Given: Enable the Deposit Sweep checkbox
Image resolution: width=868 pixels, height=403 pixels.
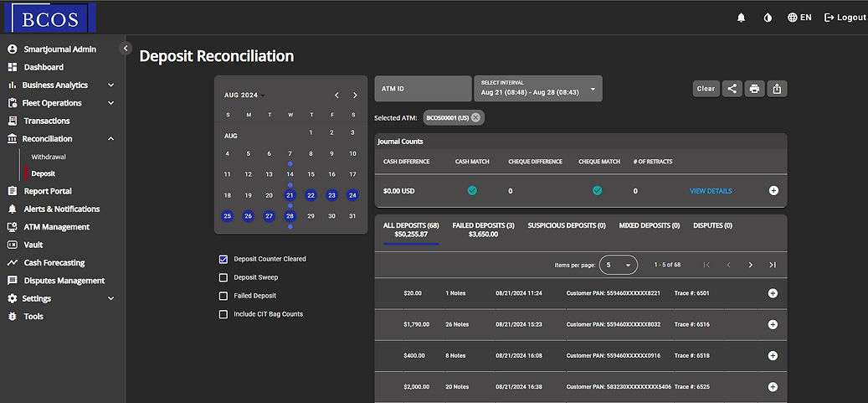Looking at the screenshot, I should pyautogui.click(x=223, y=277).
